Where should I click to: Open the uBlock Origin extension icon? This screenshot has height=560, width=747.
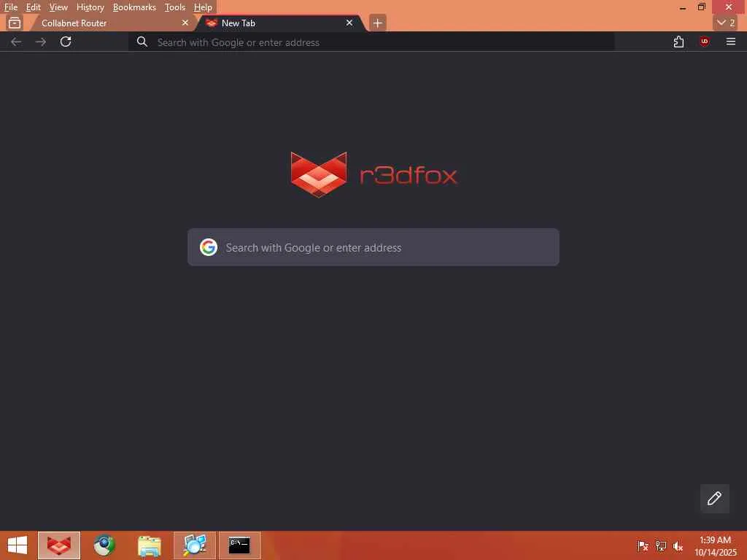pyautogui.click(x=704, y=42)
